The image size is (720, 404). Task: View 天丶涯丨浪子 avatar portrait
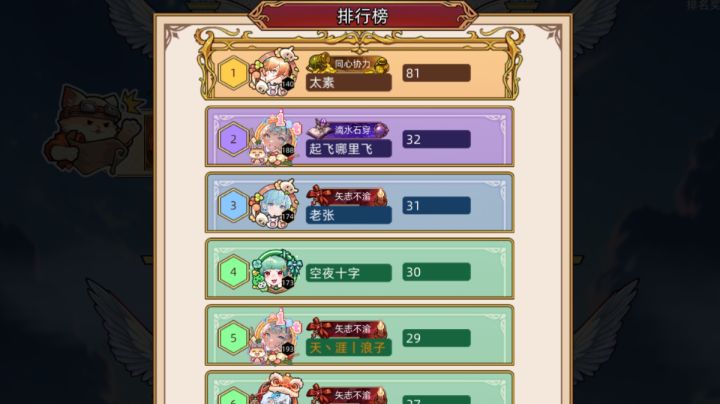pyautogui.click(x=275, y=337)
